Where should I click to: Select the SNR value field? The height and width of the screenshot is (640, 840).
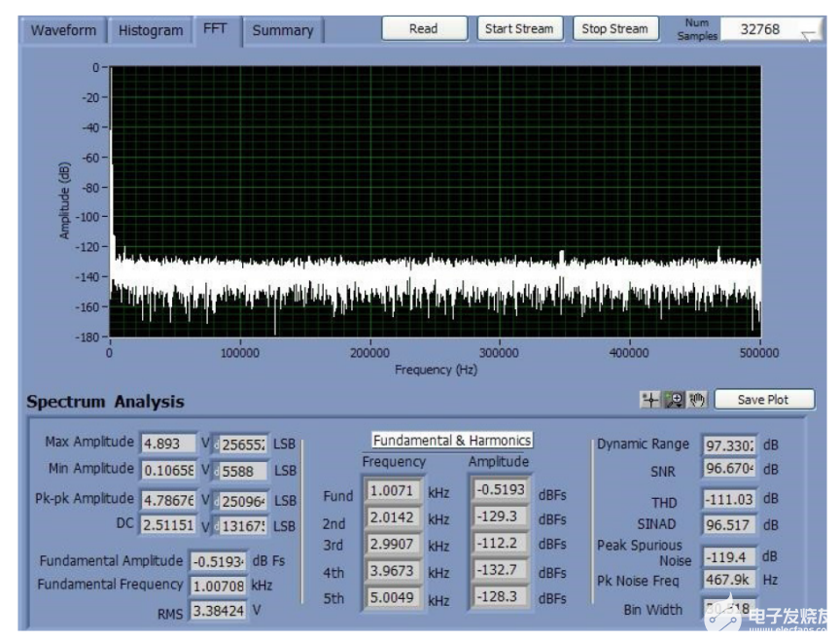(728, 468)
